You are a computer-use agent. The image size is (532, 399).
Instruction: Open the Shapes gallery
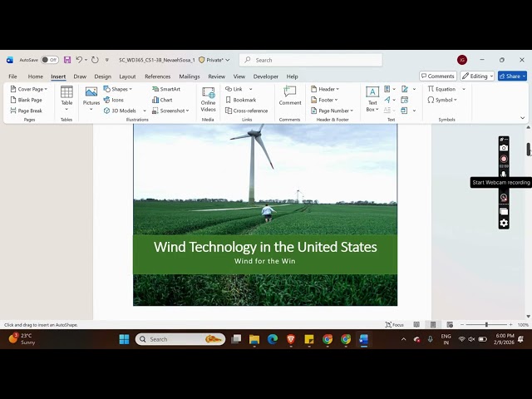(118, 89)
